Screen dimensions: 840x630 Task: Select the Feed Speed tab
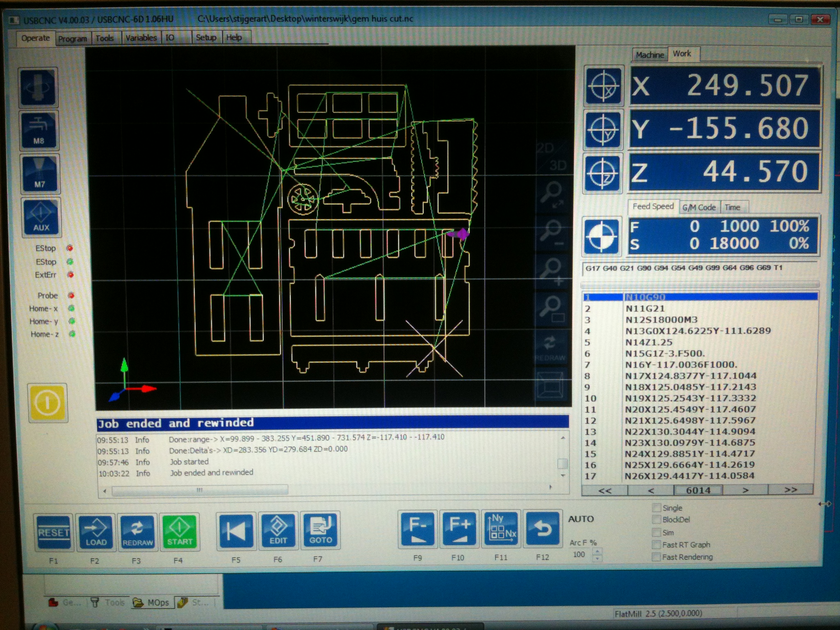(653, 206)
